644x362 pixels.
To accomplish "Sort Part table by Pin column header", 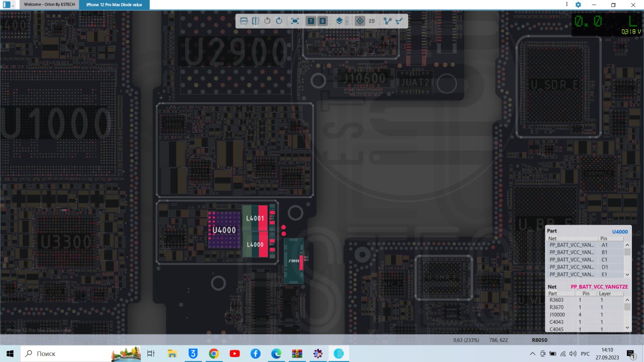I will click(611, 238).
